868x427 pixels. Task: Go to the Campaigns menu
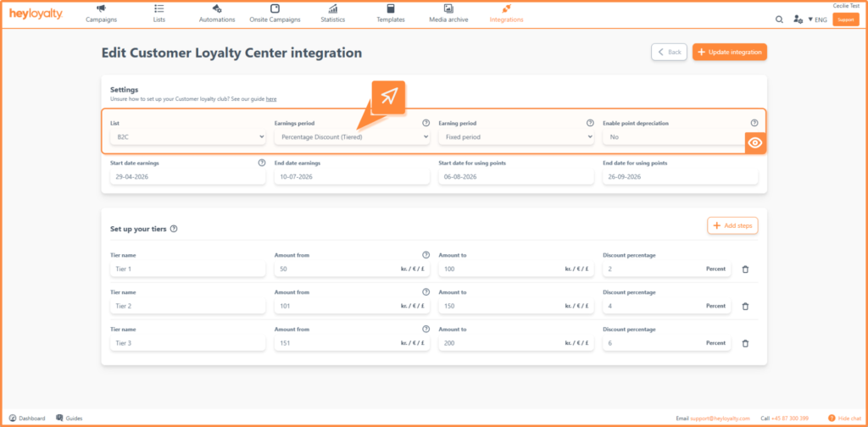click(102, 14)
